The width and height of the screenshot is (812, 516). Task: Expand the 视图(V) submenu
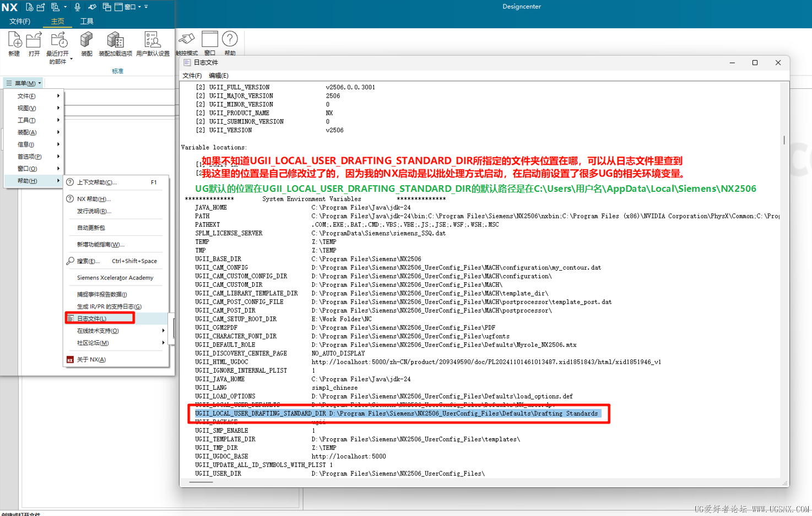pyautogui.click(x=33, y=108)
